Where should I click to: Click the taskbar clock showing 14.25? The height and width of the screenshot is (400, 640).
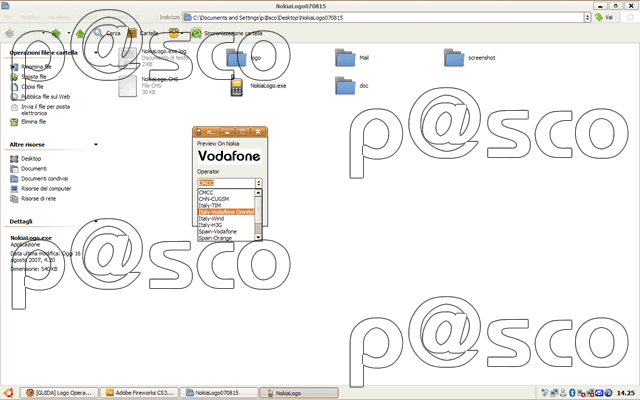625,393
